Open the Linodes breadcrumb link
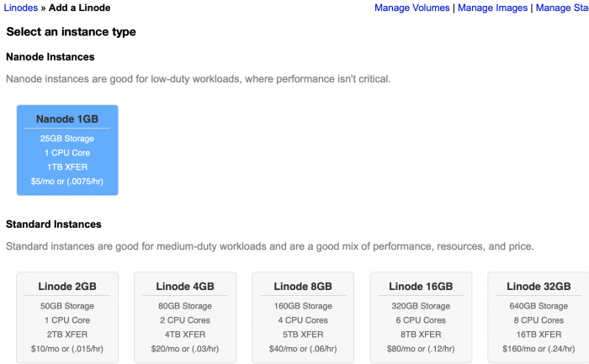 coord(21,8)
